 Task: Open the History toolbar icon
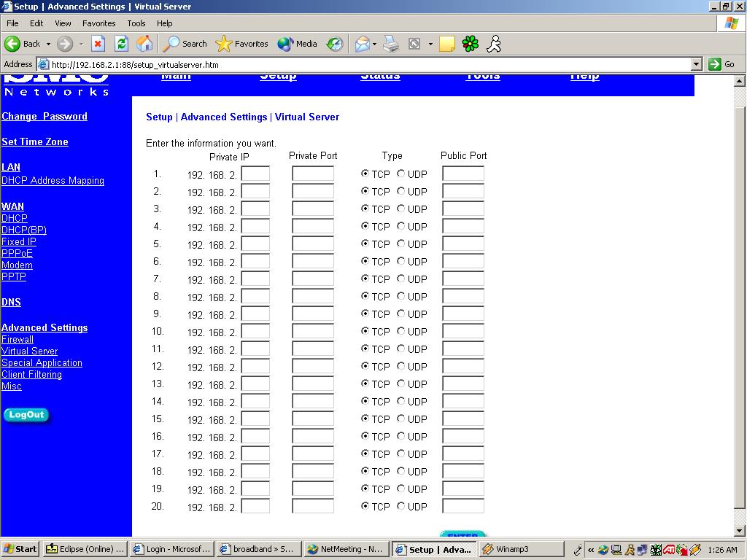point(335,44)
